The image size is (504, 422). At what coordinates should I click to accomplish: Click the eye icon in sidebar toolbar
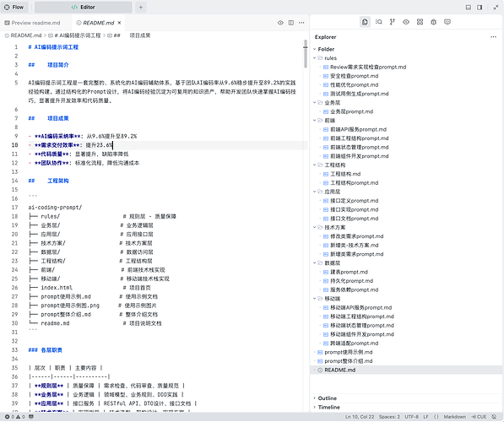click(x=406, y=22)
